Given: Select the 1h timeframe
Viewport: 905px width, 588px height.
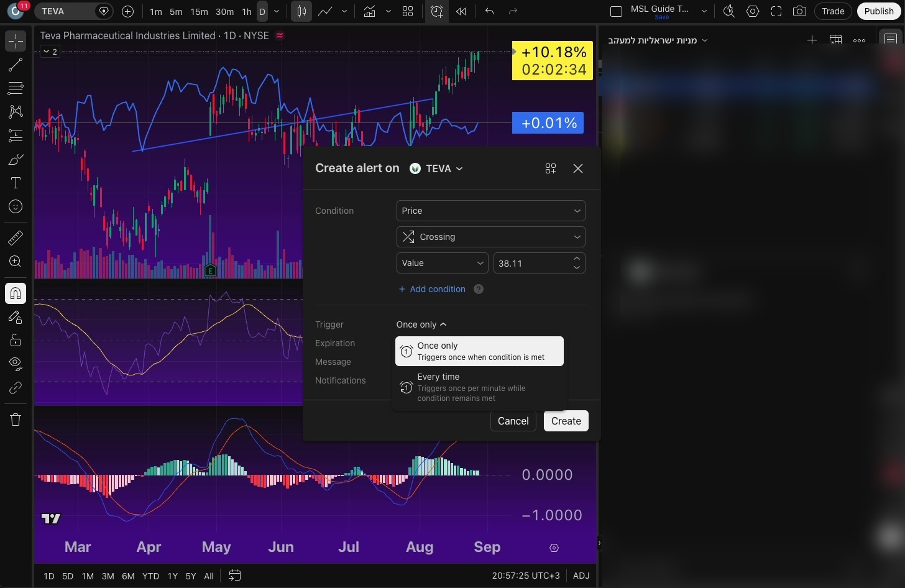Looking at the screenshot, I should [x=247, y=11].
